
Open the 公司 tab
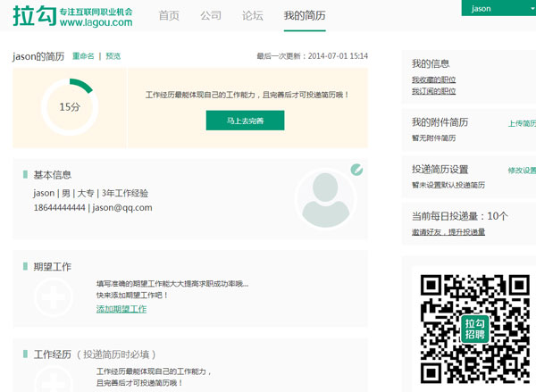click(211, 15)
